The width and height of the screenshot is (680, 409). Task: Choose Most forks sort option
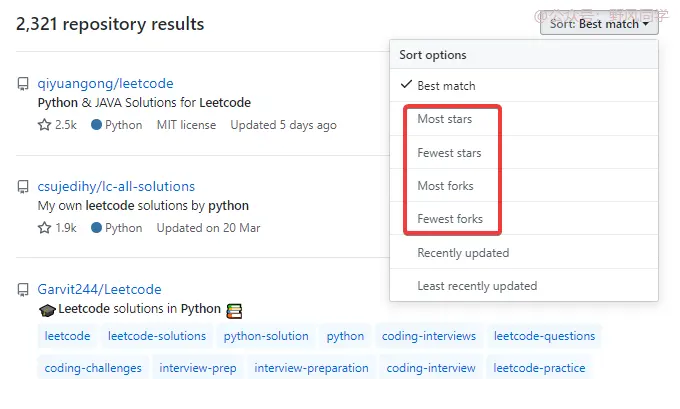445,186
